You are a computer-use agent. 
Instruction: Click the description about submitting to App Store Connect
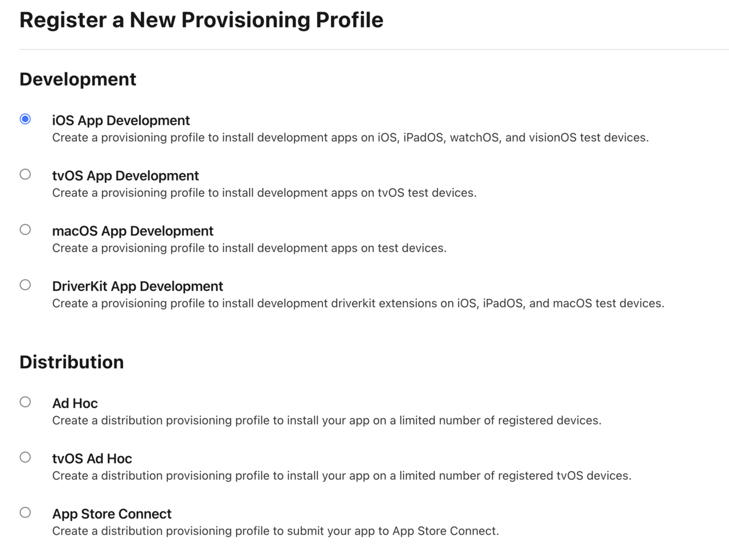275,531
